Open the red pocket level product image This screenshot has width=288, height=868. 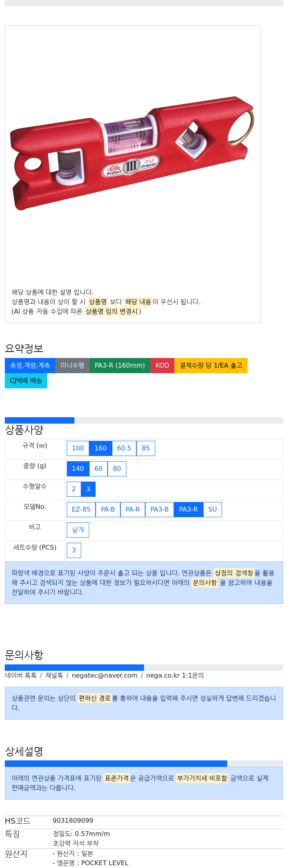(132, 153)
